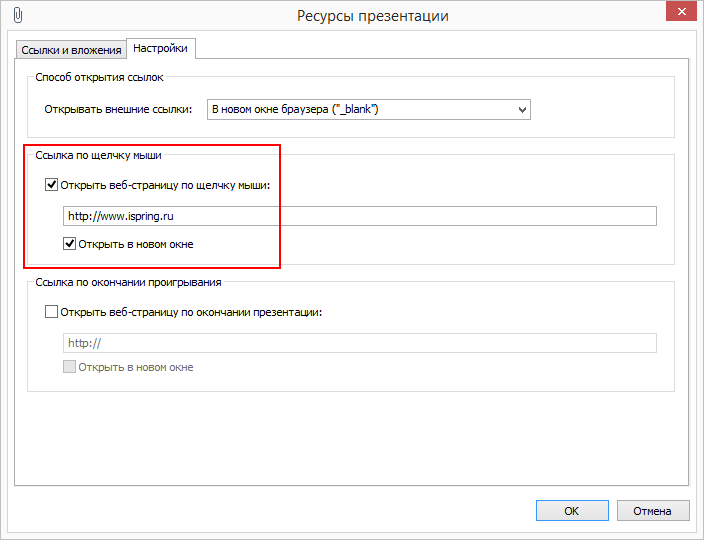Viewport: 704px width, 540px height.
Task: Select the Настройки tab
Action: [x=160, y=48]
